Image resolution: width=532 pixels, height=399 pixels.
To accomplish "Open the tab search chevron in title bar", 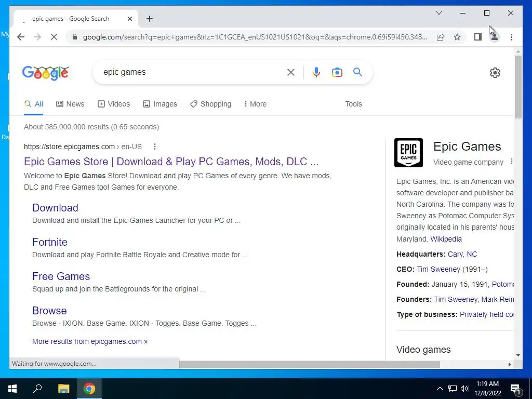I will 439,13.
